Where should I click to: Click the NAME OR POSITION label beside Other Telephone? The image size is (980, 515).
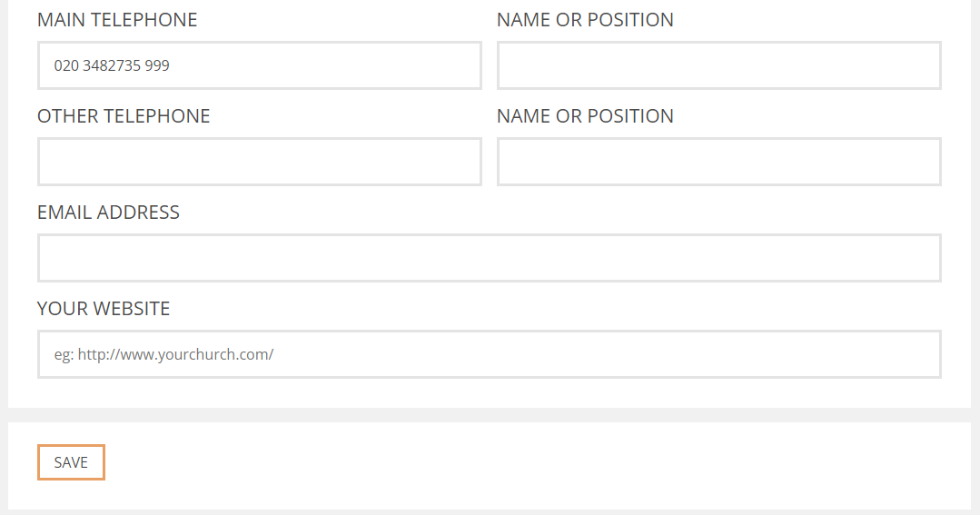[x=585, y=116]
